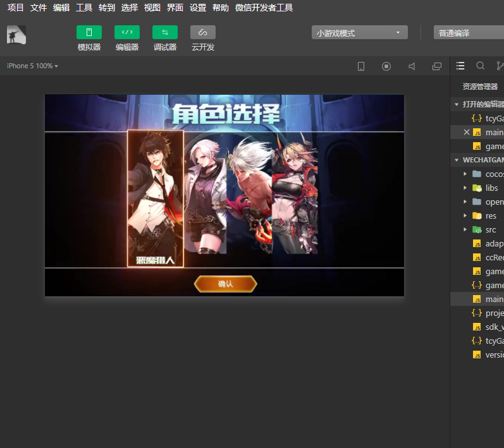Click the user avatar image
The image size is (504, 448).
(16, 35)
